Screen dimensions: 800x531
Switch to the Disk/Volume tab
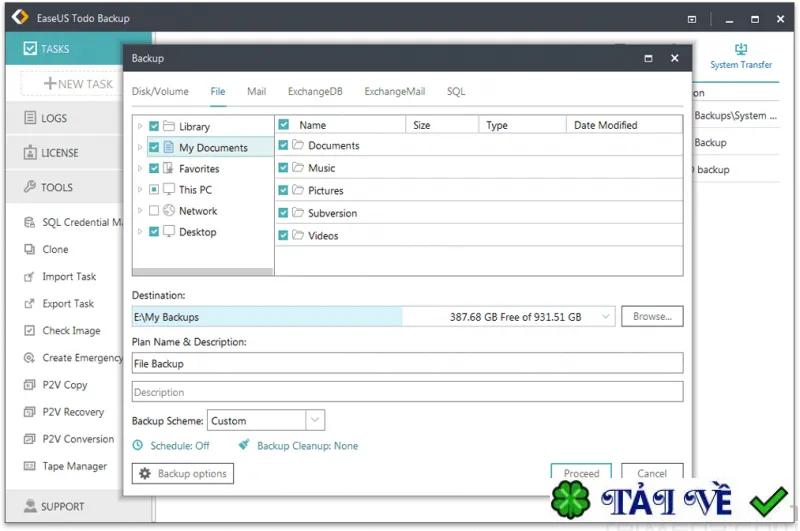point(160,92)
